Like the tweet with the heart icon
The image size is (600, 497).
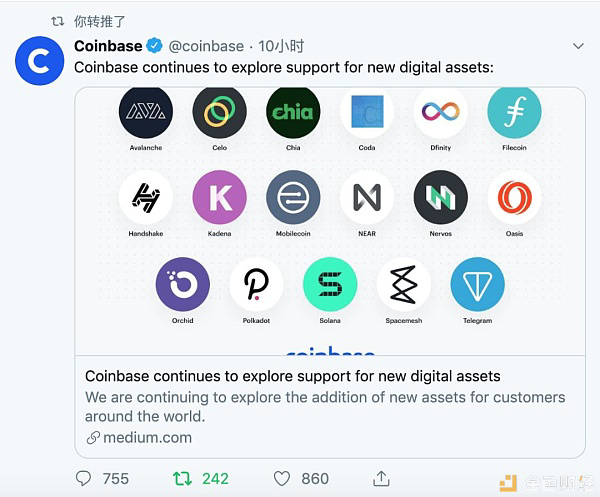click(282, 479)
